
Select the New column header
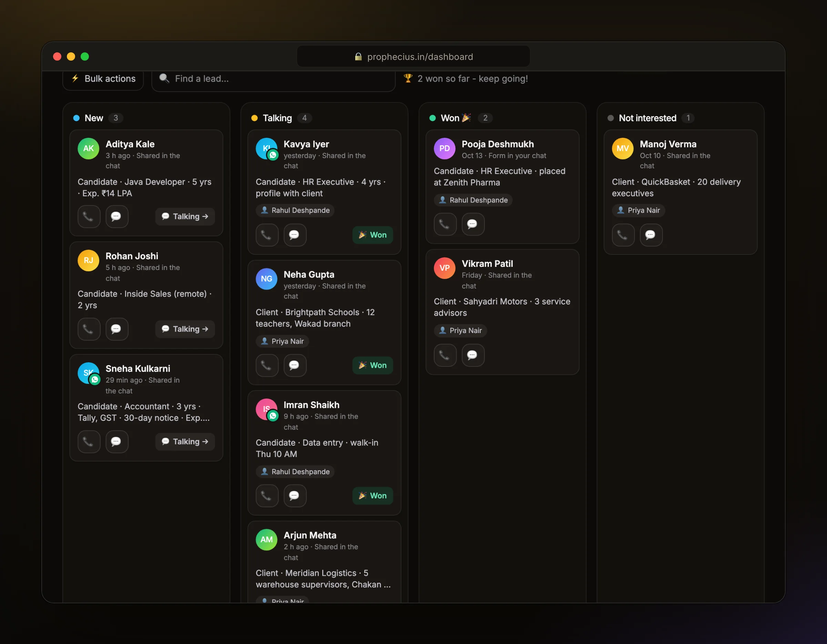pyautogui.click(x=98, y=118)
